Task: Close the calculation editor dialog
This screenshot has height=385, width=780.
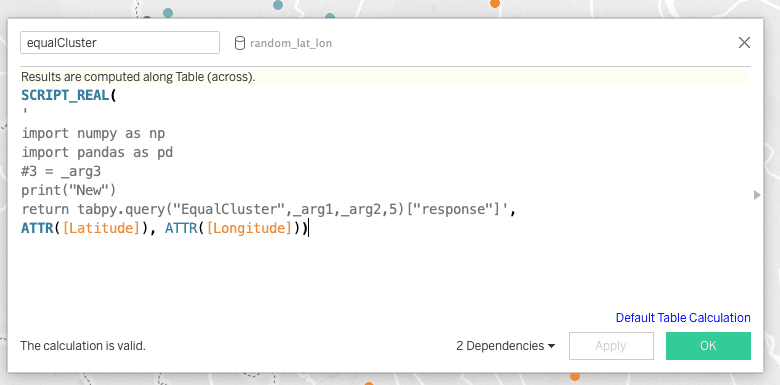Action: [744, 43]
